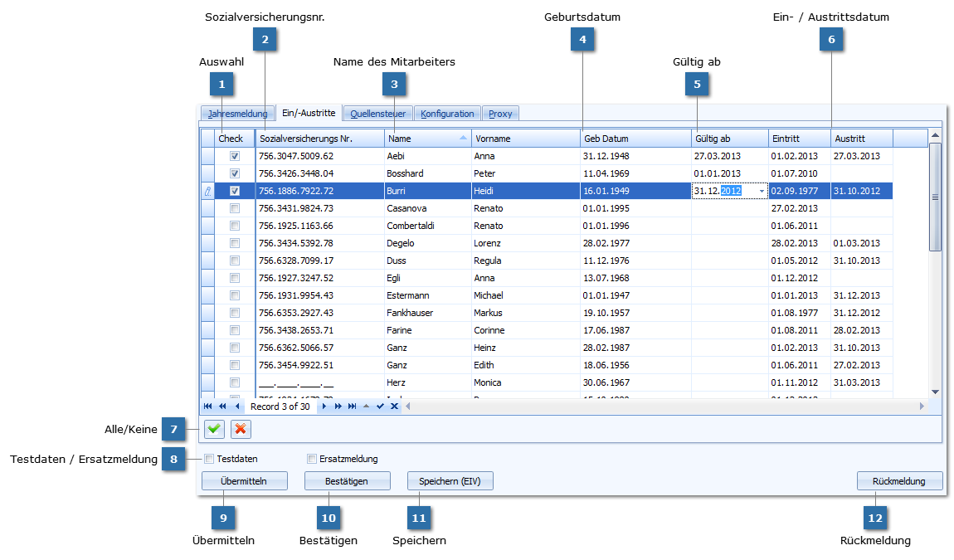Image resolution: width=954 pixels, height=560 pixels.
Task: Jump to last record in navigator
Action: (x=353, y=407)
